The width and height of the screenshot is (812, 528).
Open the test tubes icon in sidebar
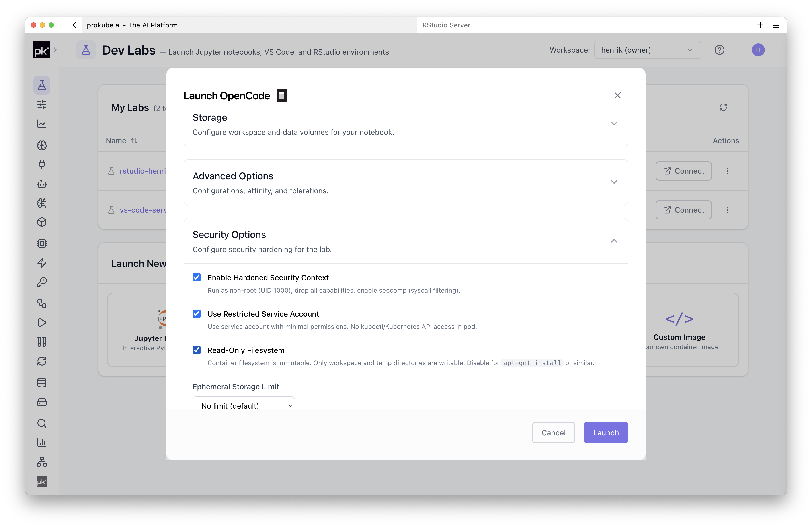[42, 342]
